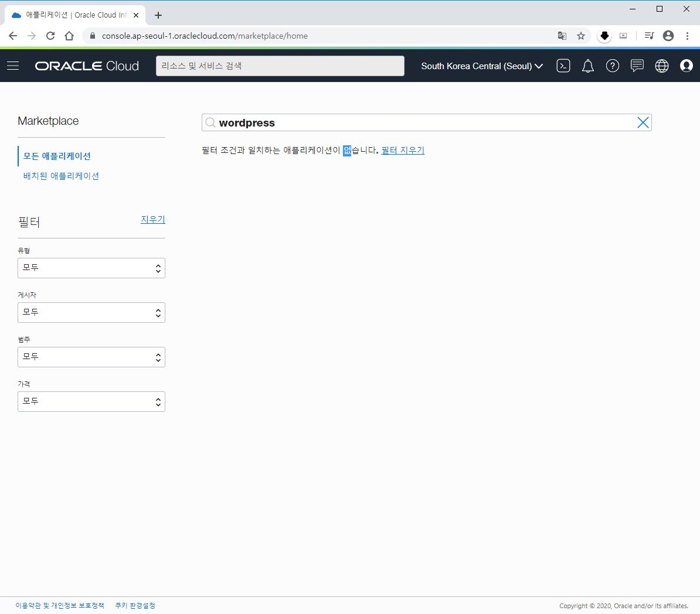Open the Oracle profile avatar menu
Viewport: 700px width, 614px height.
point(686,66)
